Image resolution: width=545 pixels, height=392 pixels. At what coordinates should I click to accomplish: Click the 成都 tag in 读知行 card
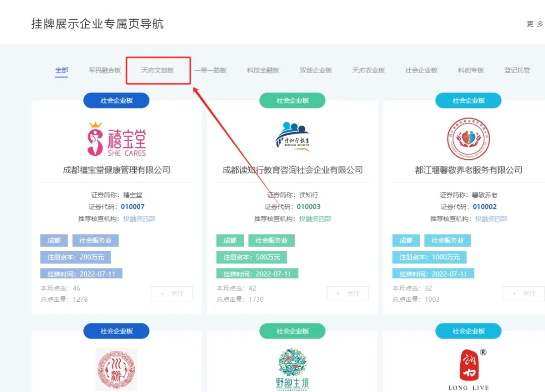[x=230, y=241]
